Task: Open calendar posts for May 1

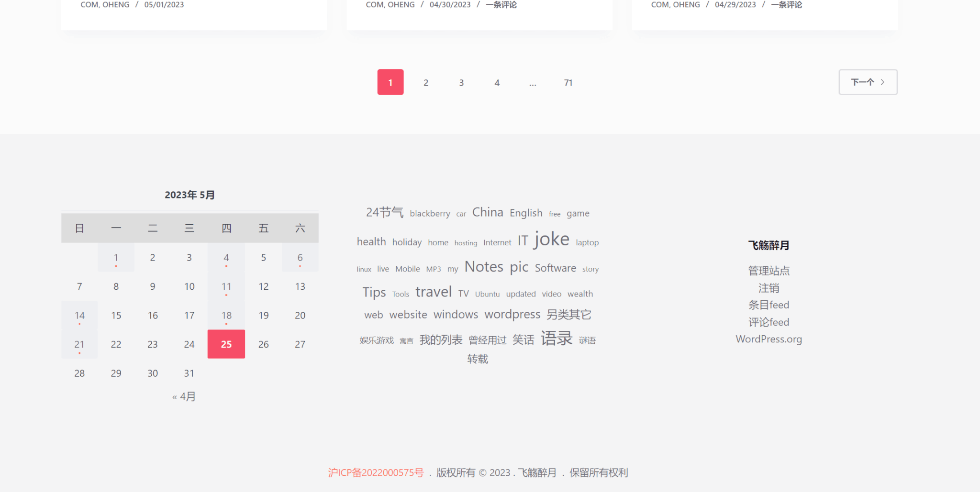Action: point(116,258)
